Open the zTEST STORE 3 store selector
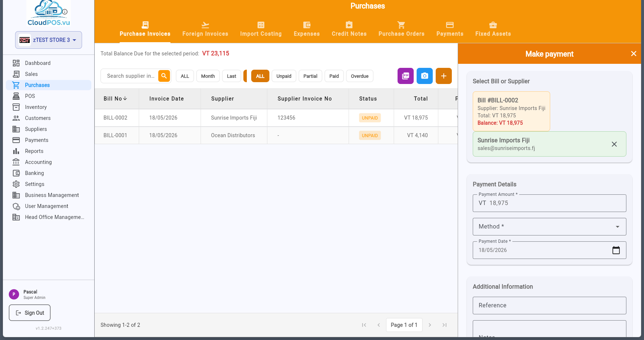 click(48, 40)
